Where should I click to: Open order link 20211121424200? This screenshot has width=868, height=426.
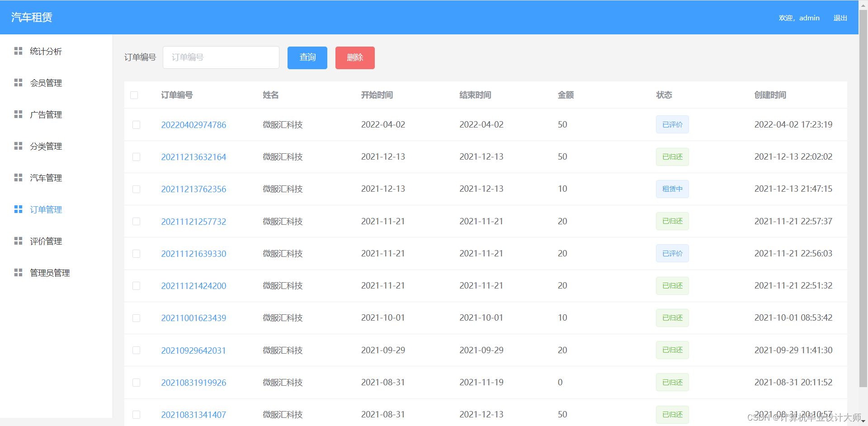[x=193, y=286]
